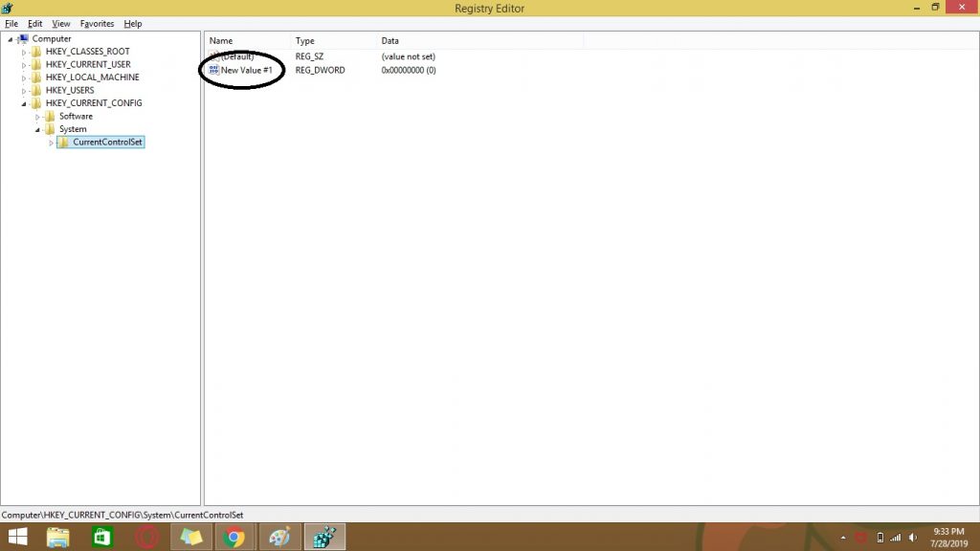Open red circle app on taskbar
The height and width of the screenshot is (551, 980).
(146, 537)
